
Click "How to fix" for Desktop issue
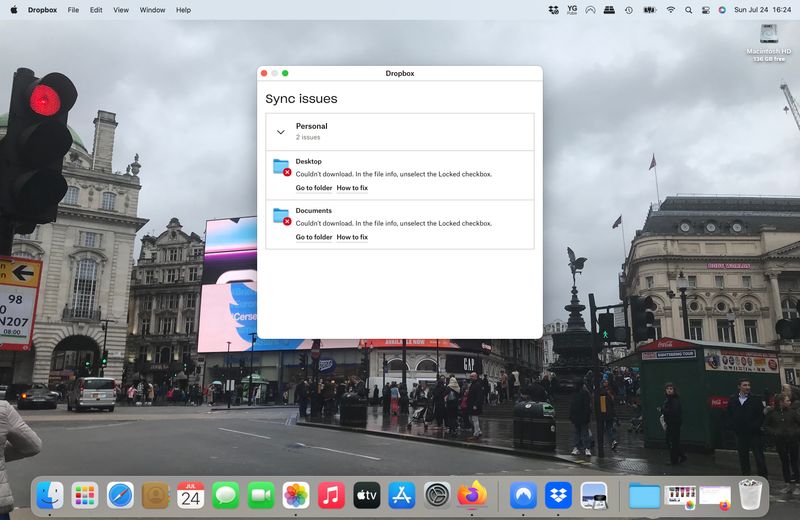tap(352, 188)
